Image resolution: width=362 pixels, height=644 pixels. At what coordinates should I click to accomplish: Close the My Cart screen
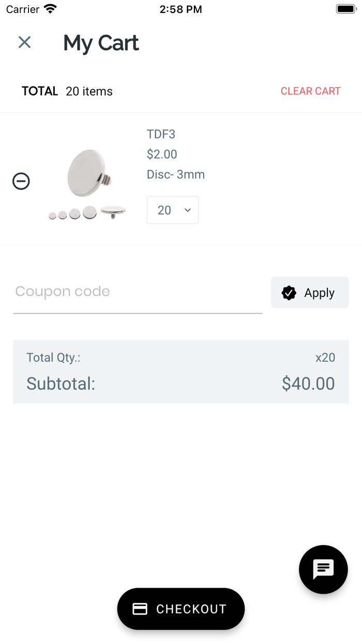tap(24, 42)
